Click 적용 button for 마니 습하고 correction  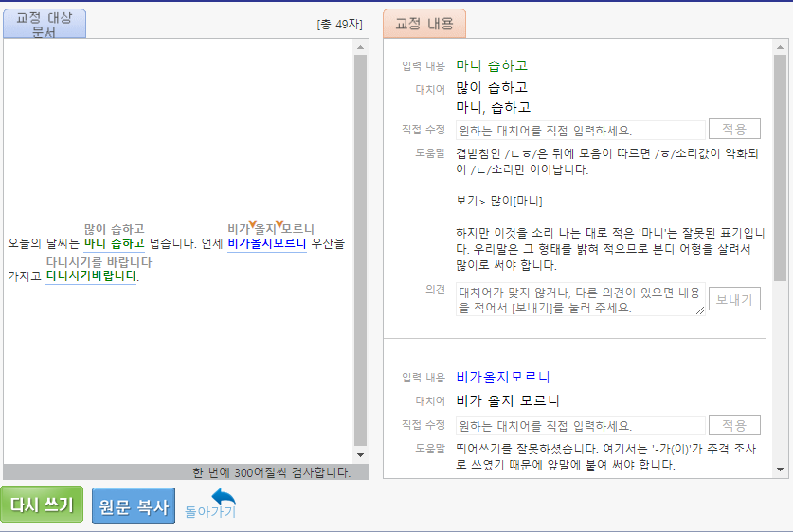(x=734, y=129)
